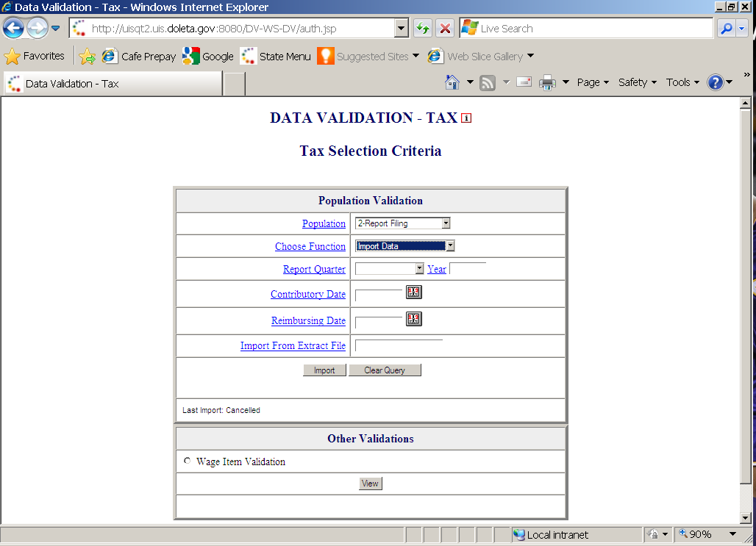This screenshot has height=546, width=756.
Task: Click the Reimbursing Date link
Action: click(309, 320)
